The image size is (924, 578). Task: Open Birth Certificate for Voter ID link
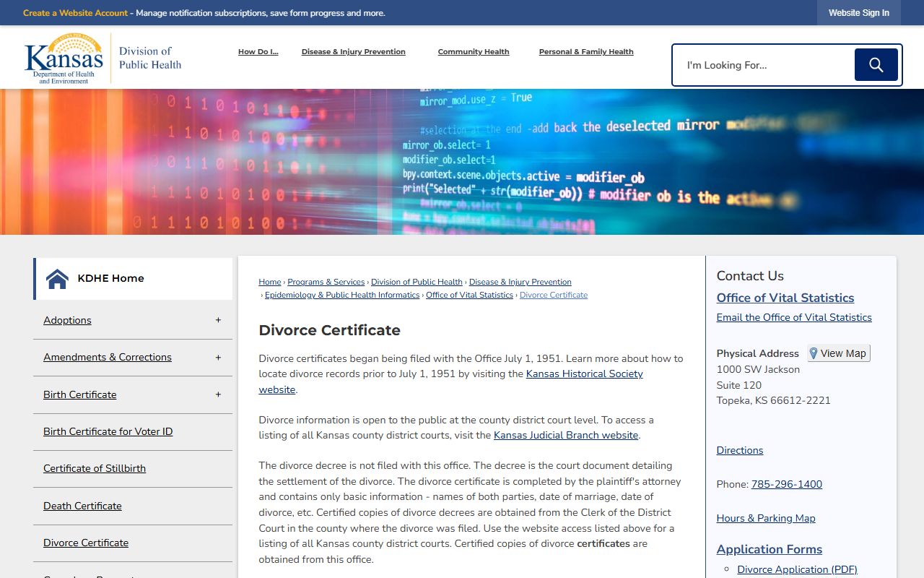click(108, 431)
